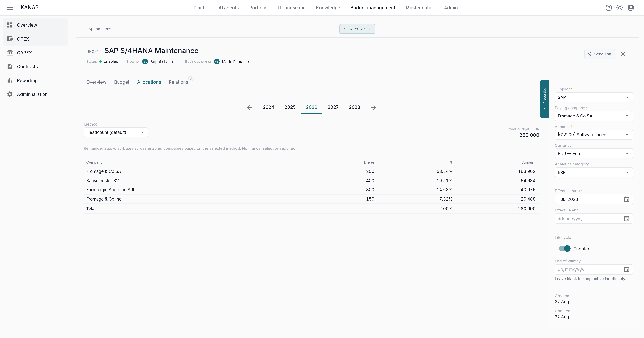Viewport: 644px width, 338px height.
Task: Open the help icon
Action: point(609,8)
